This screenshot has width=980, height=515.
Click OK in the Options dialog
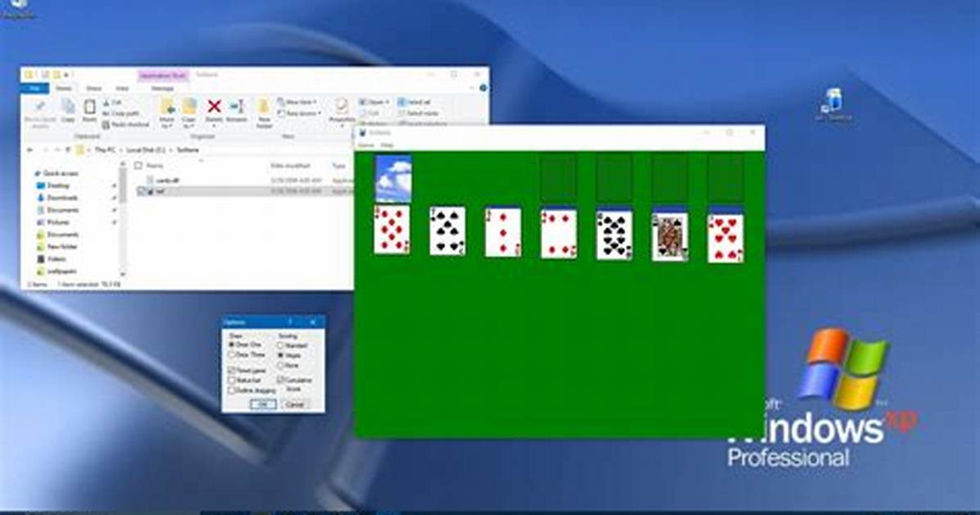pos(263,404)
